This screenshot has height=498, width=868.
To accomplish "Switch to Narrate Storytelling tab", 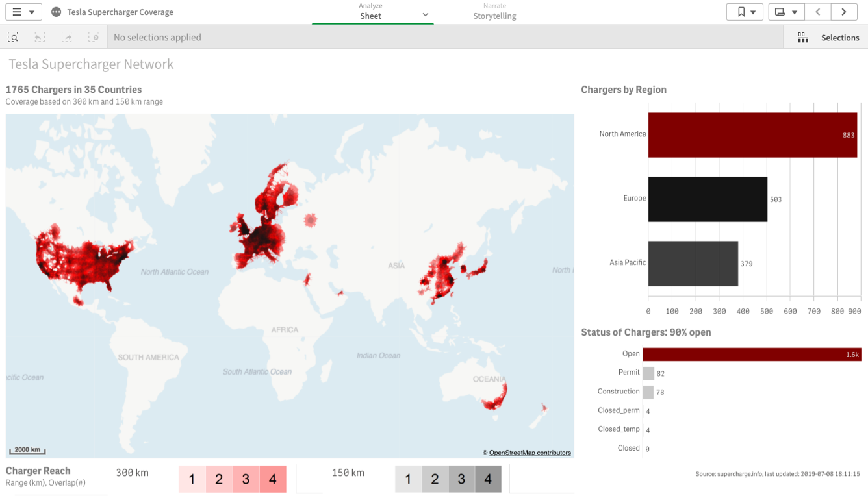I will (x=494, y=12).
